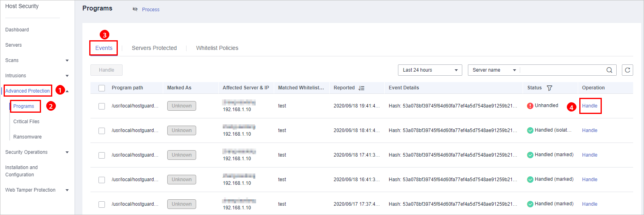The height and width of the screenshot is (215, 644).
Task: Open Ransomware in the sidebar
Action: click(27, 137)
